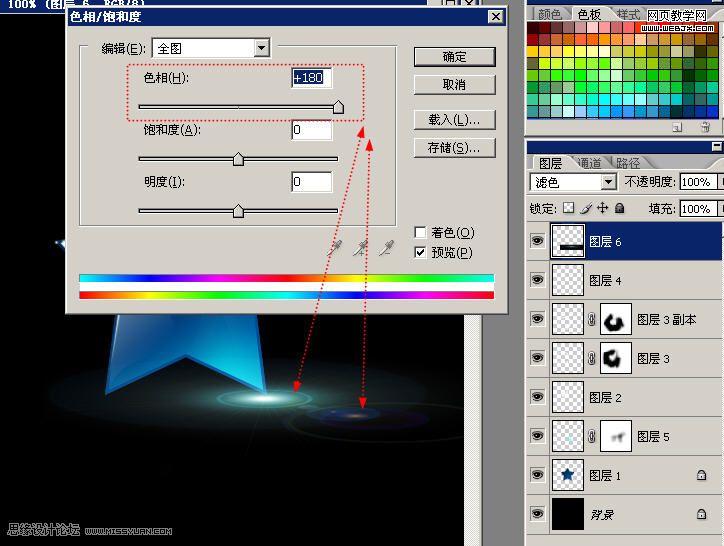This screenshot has height=546, width=724.
Task: Switch to the 颜色 tab
Action: 549,14
